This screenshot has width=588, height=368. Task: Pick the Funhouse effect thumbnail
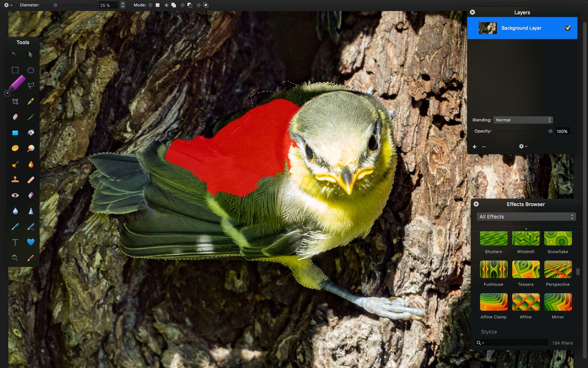point(493,270)
